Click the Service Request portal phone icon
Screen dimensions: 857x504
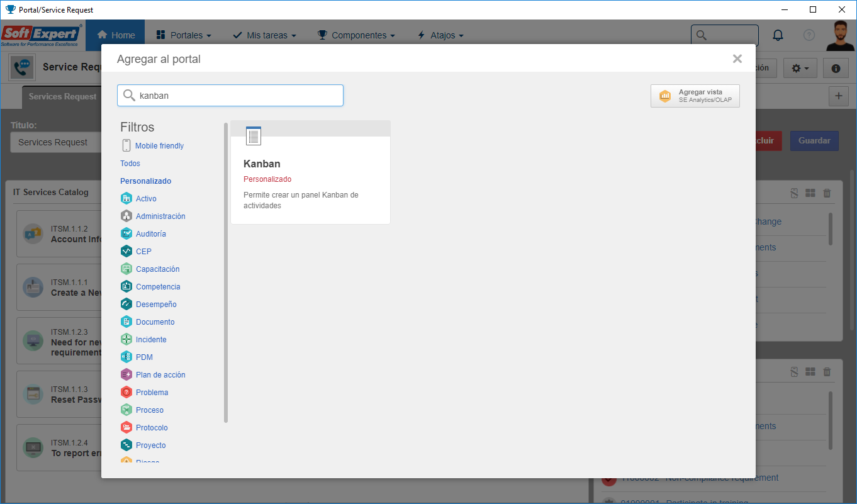[22, 67]
